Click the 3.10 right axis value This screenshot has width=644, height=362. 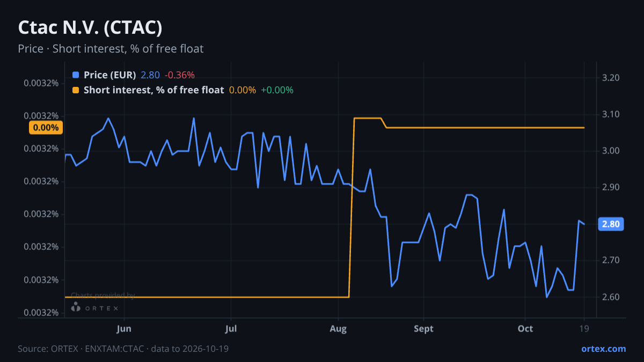point(611,115)
